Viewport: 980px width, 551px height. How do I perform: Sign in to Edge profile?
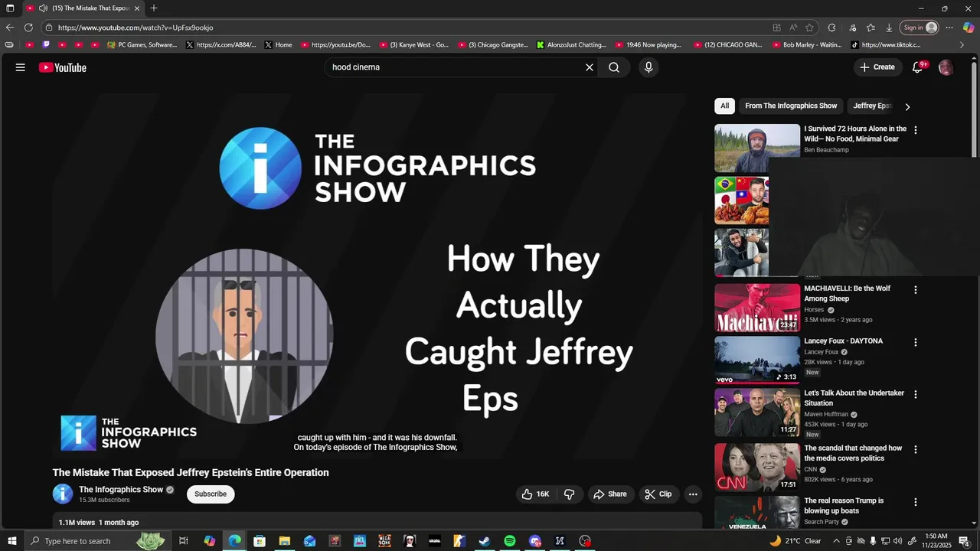(x=920, y=28)
